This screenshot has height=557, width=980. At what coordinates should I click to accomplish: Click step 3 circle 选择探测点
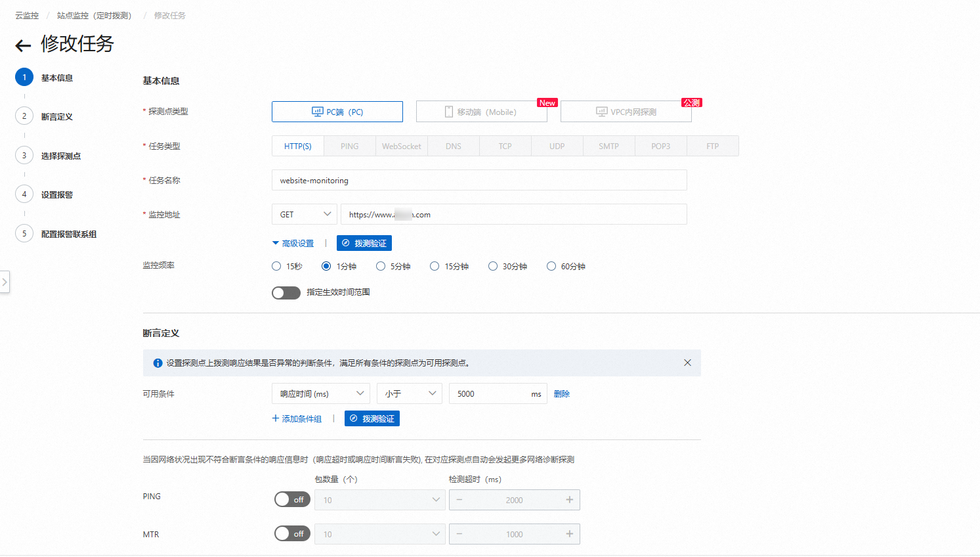(x=24, y=156)
